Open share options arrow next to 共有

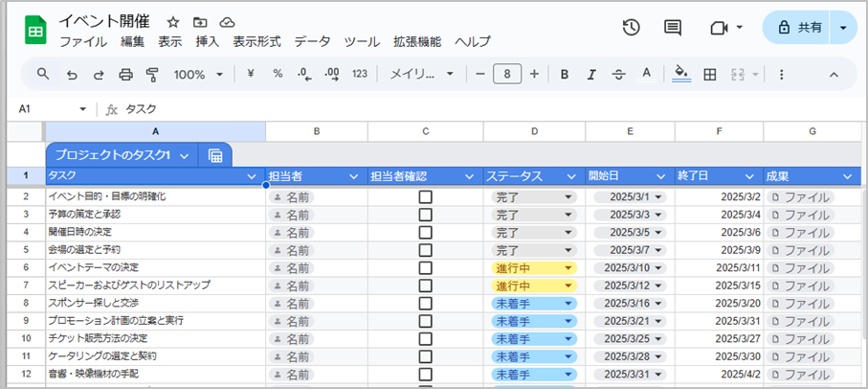[843, 28]
